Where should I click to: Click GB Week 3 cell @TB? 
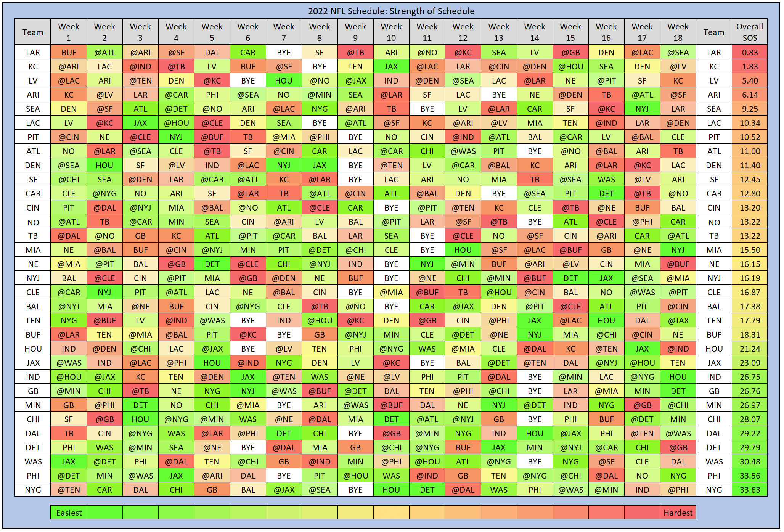pyautogui.click(x=140, y=391)
